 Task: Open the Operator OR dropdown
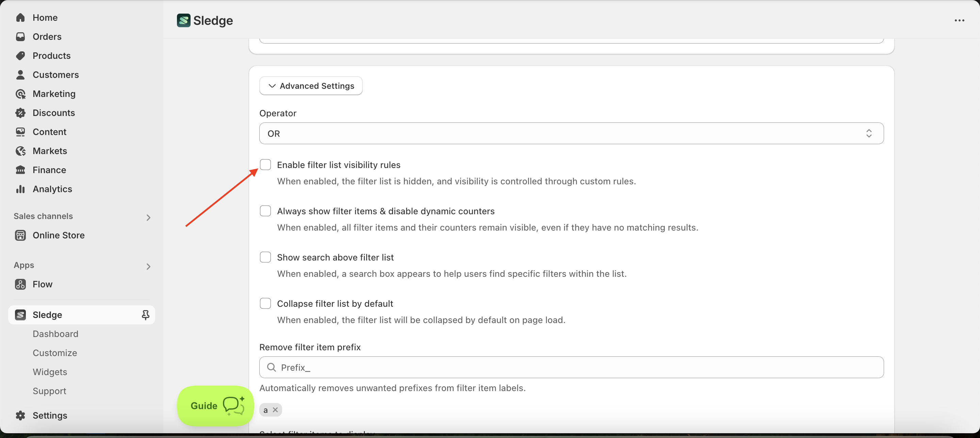pyautogui.click(x=571, y=133)
